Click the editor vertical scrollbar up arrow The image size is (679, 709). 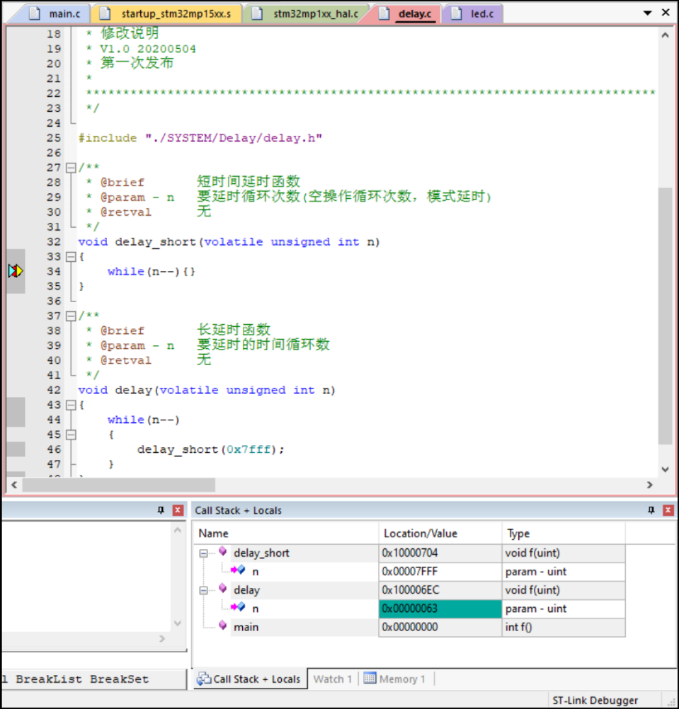click(665, 35)
